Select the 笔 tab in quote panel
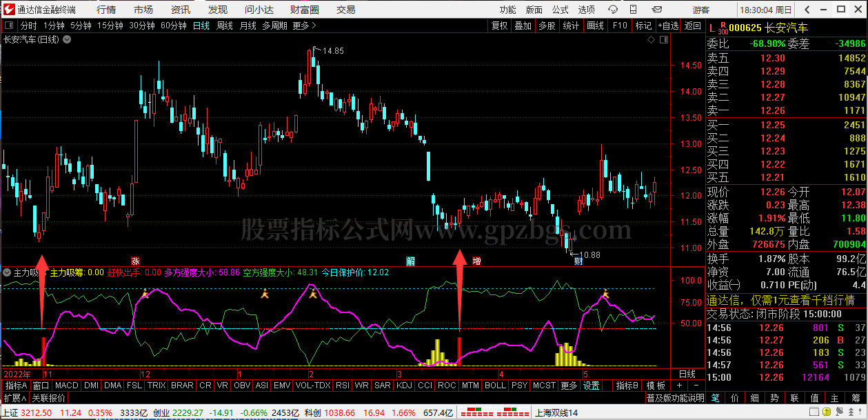The height and width of the screenshot is (420, 868). (715, 398)
